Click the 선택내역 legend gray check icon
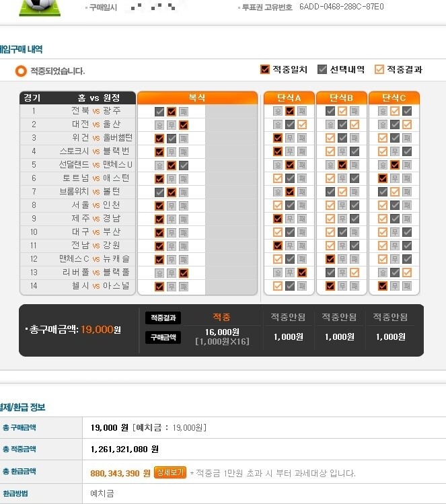This screenshot has width=446, height=504. [x=322, y=69]
